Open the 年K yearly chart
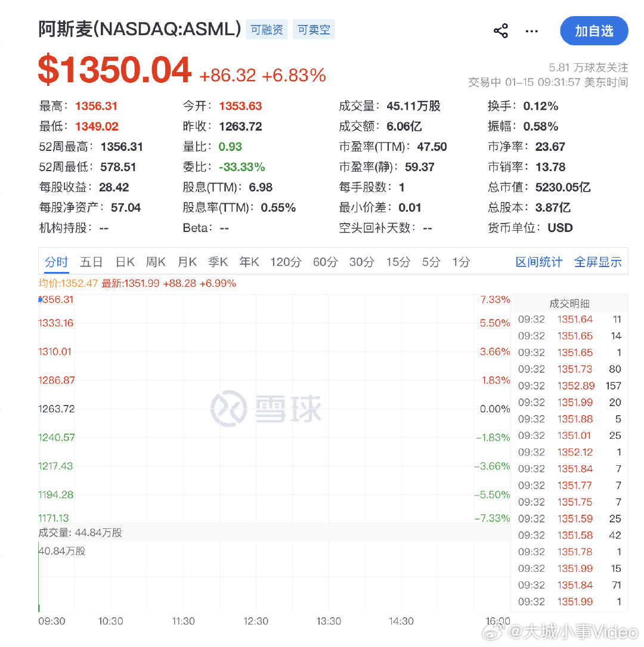Image resolution: width=644 pixels, height=647 pixels. coord(249,261)
